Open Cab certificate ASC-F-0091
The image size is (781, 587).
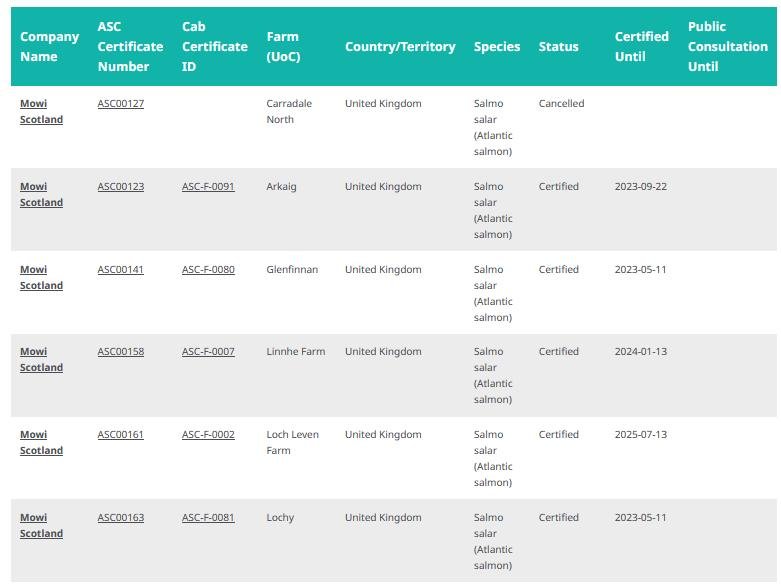click(208, 187)
